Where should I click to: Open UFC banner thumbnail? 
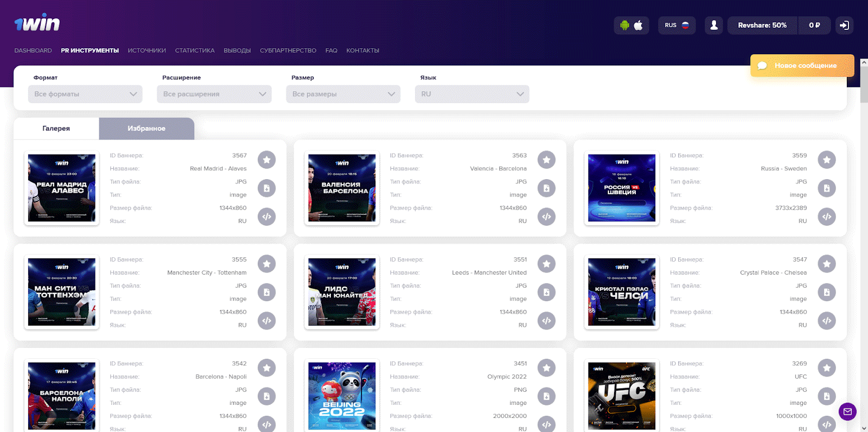pos(622,396)
